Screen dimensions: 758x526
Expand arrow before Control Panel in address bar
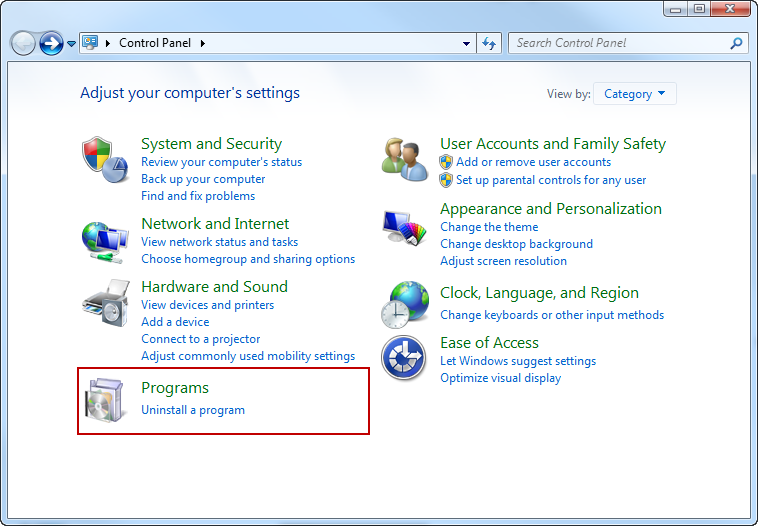pos(108,44)
